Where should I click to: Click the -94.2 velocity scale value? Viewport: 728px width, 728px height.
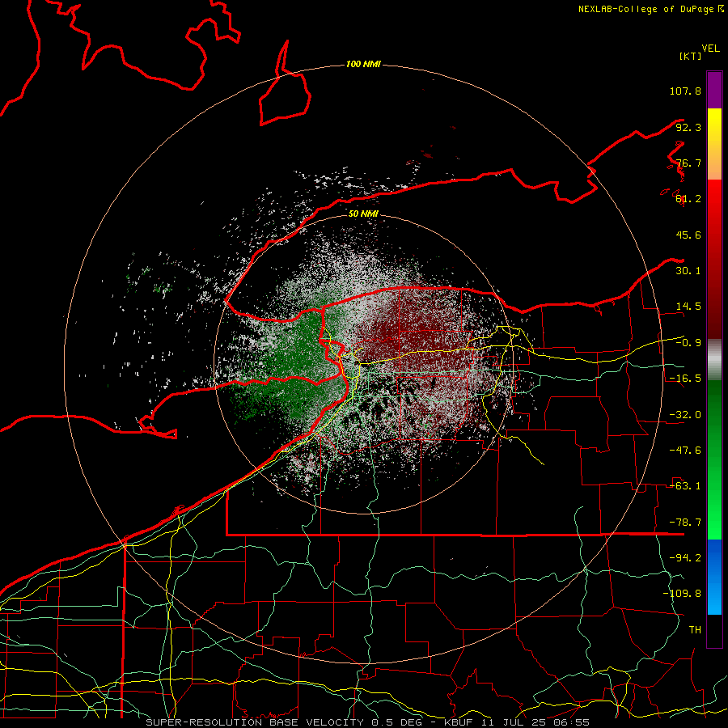(685, 558)
